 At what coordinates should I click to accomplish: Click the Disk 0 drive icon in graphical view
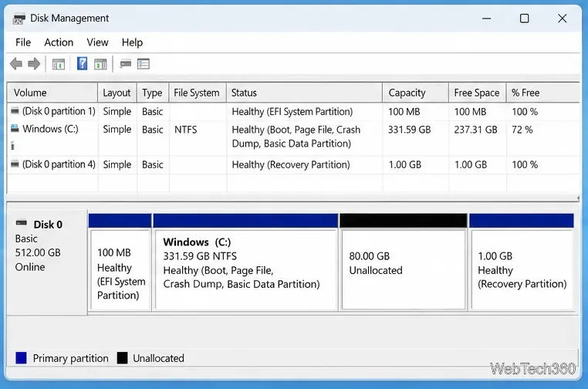pyautogui.click(x=22, y=223)
